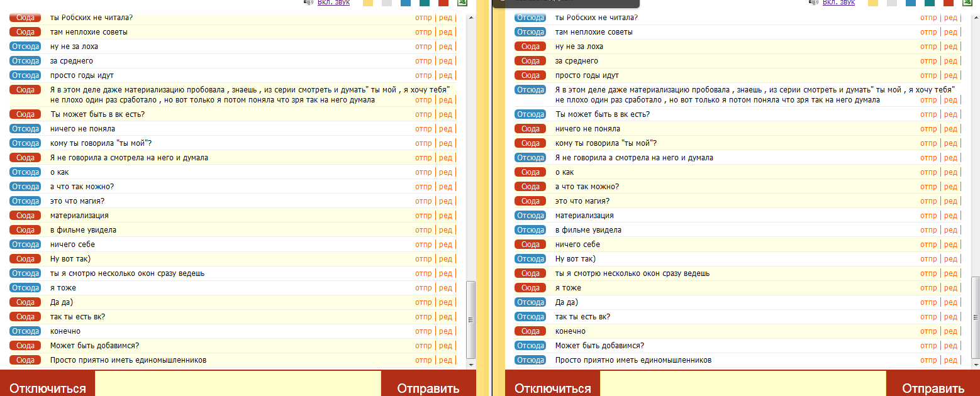Click 'ред' on 'конечно' in the right chat
This screenshot has height=396, width=980.
click(x=950, y=331)
